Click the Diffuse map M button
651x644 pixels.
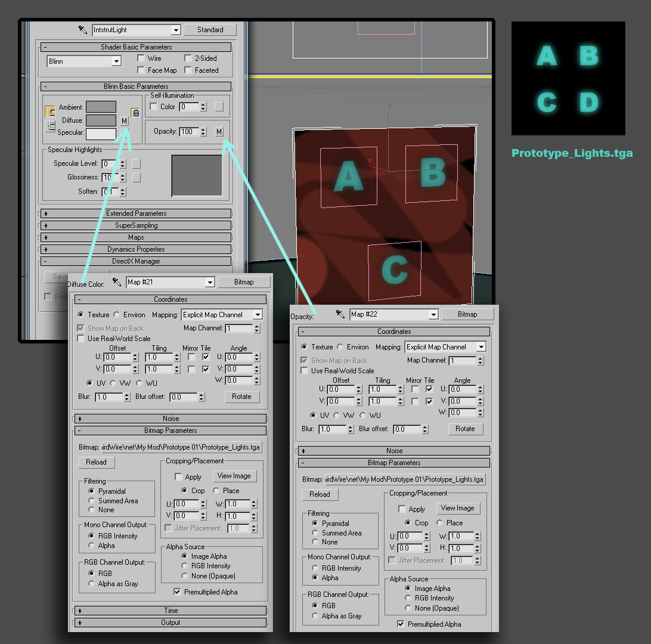124,121
